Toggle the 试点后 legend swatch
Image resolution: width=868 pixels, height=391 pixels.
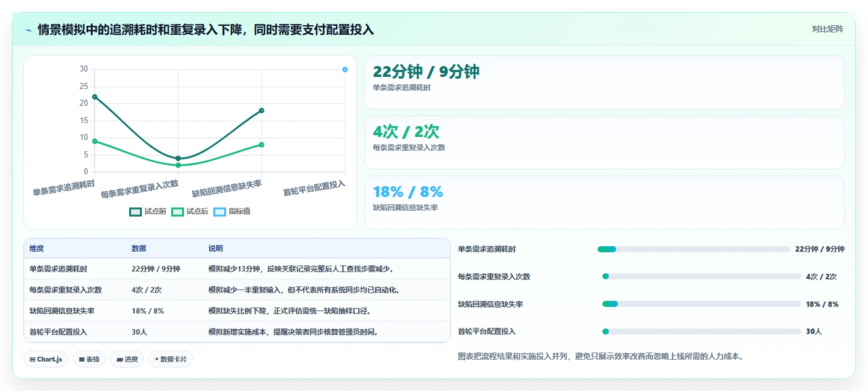tap(177, 211)
